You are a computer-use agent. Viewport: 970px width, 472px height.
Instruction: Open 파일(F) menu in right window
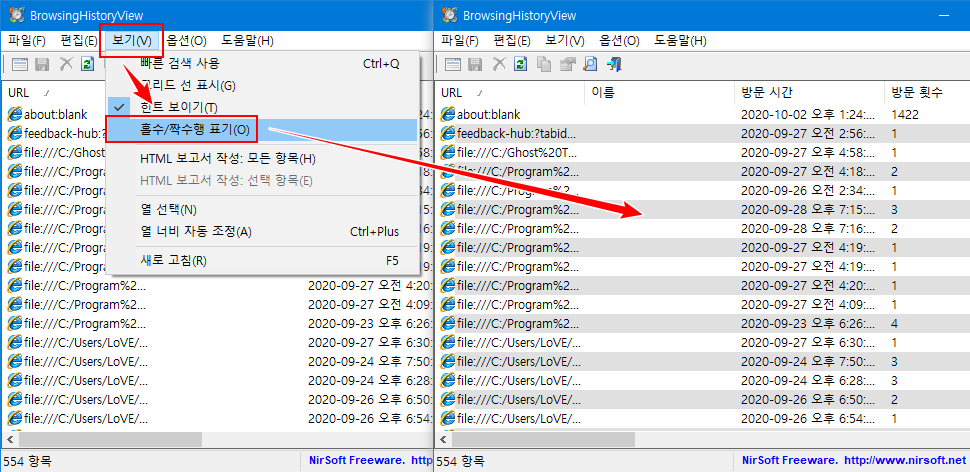tap(460, 41)
